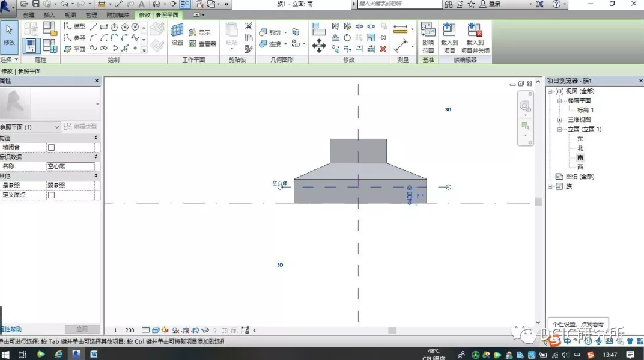Select 标高 1 in the project browser
The height and width of the screenshot is (360, 644).
coord(585,110)
